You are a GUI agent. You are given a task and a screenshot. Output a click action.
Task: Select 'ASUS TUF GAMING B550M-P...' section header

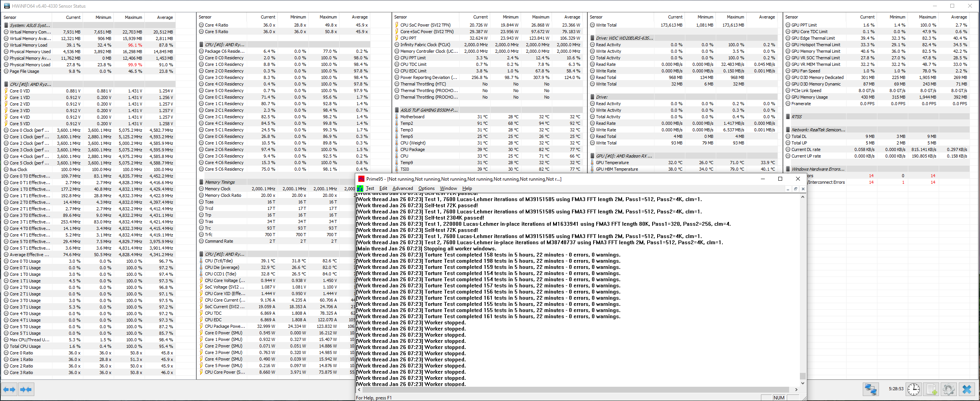488,110
